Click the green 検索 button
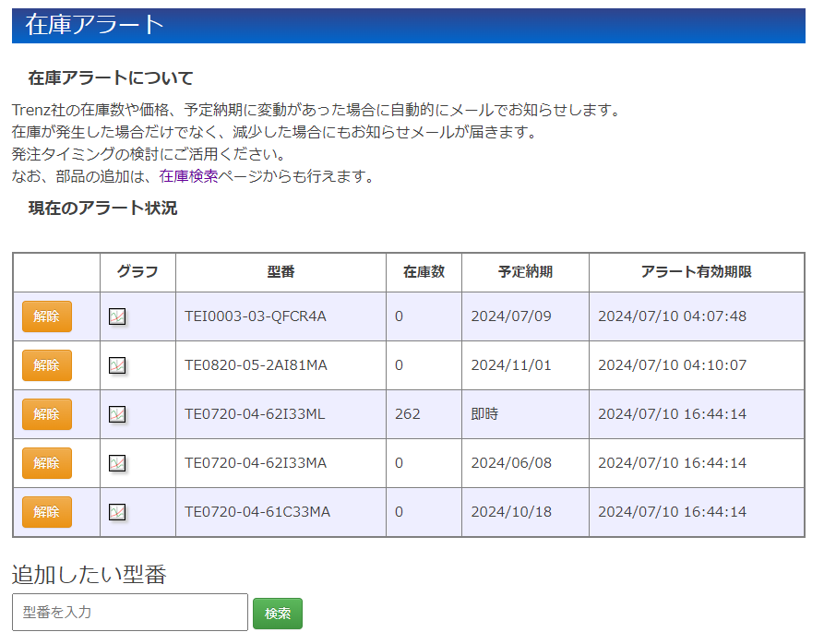 [x=277, y=614]
